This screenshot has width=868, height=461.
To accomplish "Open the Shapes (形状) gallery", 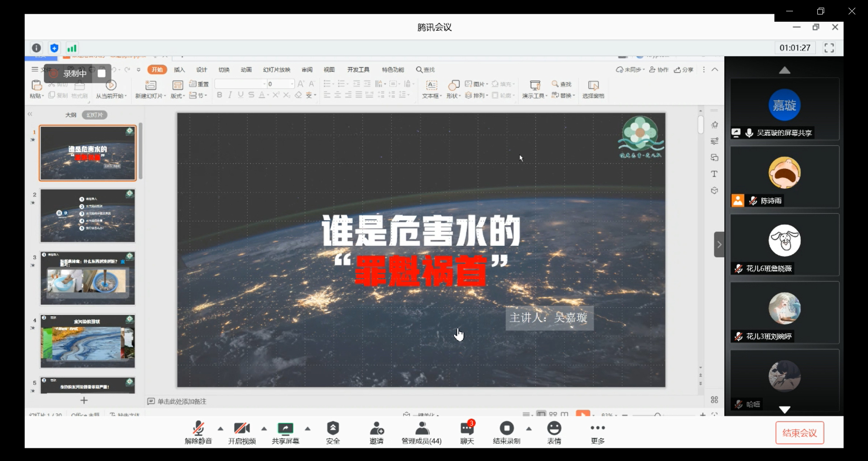I will pyautogui.click(x=453, y=89).
